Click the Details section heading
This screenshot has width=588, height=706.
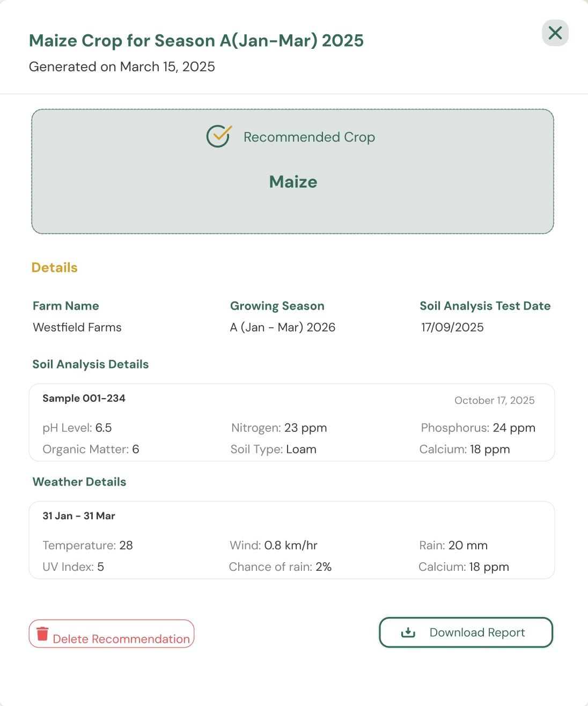[55, 268]
